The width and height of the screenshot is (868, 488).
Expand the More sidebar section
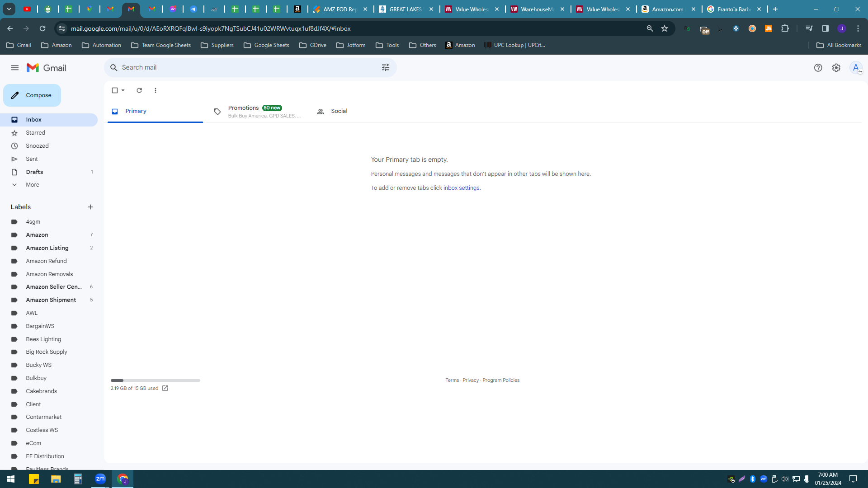point(49,185)
